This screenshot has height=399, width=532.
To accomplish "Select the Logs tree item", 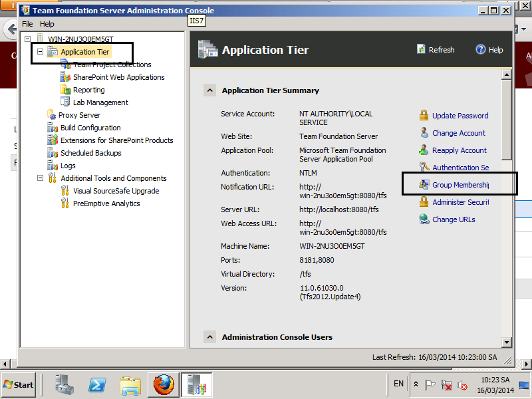I will 68,166.
